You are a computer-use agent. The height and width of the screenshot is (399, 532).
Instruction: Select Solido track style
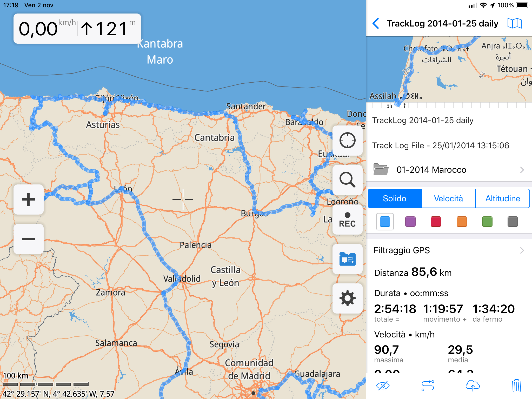pyautogui.click(x=394, y=198)
